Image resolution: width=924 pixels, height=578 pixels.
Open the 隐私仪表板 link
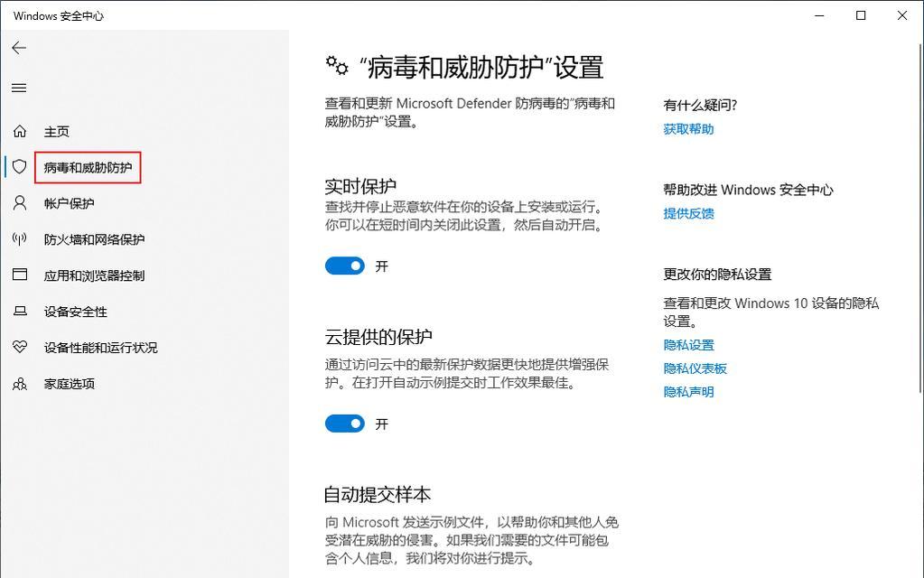point(695,368)
